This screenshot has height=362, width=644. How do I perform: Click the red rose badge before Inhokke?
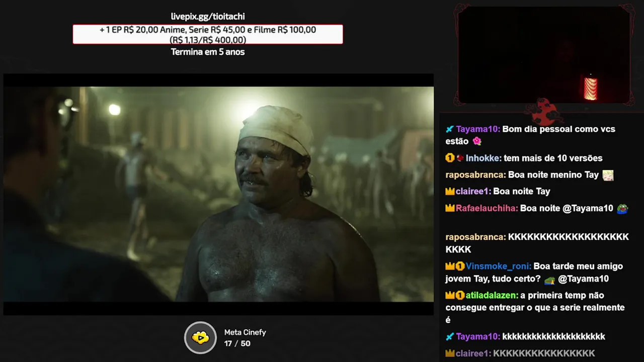tap(460, 158)
